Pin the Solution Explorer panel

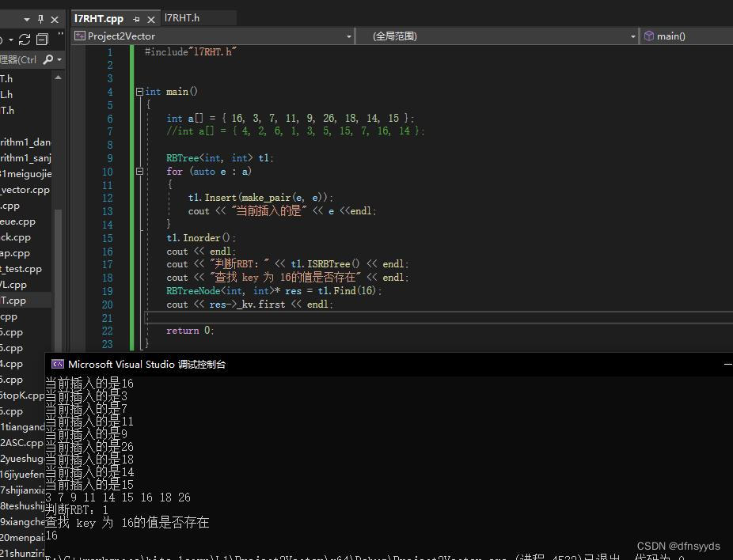click(x=40, y=19)
